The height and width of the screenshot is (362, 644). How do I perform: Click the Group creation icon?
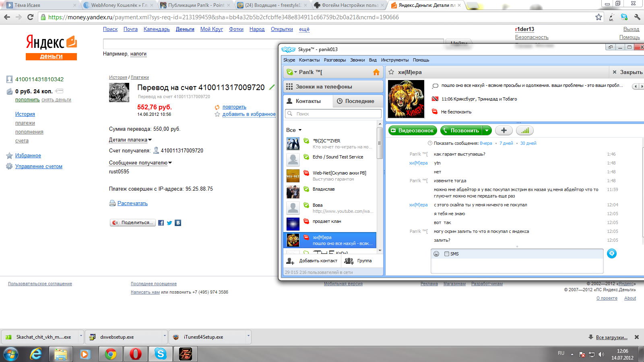[349, 261]
